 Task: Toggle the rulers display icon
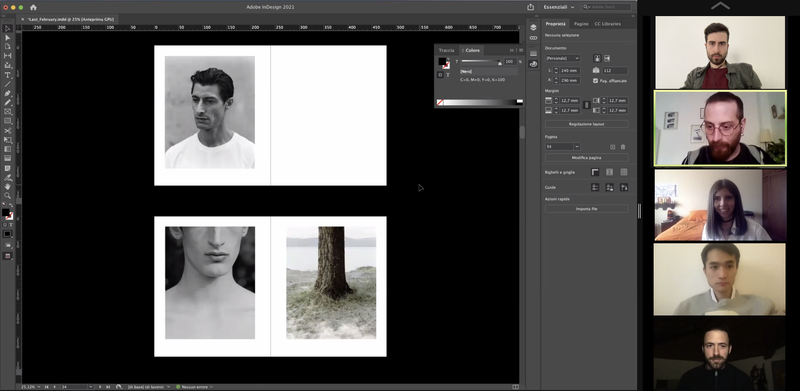595,173
